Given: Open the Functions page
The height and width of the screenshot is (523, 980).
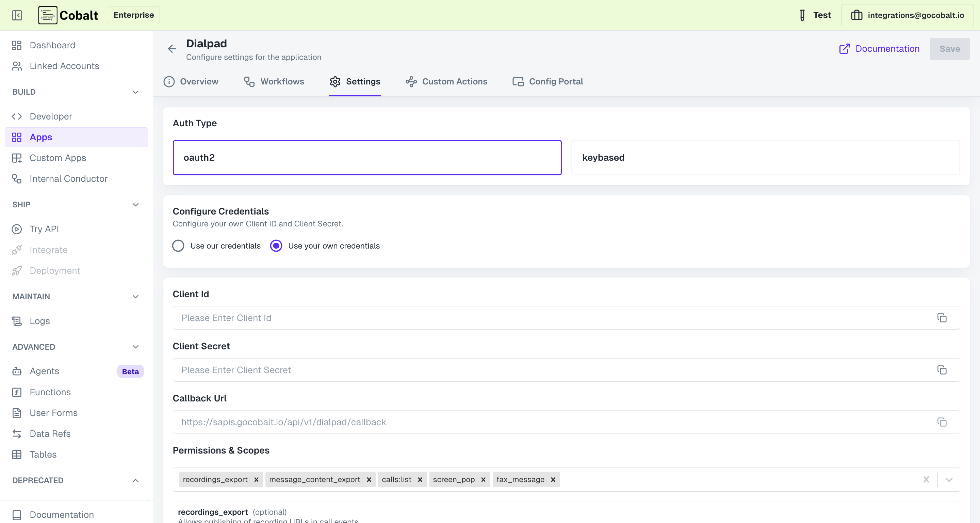Looking at the screenshot, I should [50, 392].
